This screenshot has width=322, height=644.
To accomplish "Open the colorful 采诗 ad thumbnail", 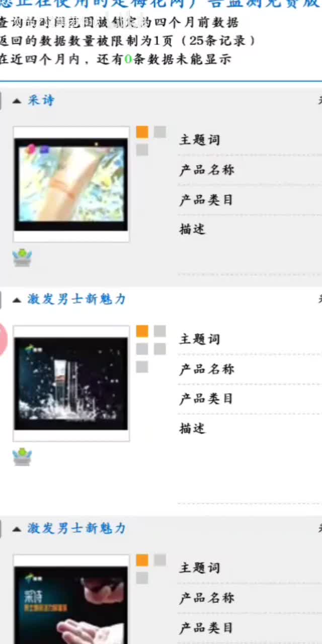I will (x=71, y=184).
